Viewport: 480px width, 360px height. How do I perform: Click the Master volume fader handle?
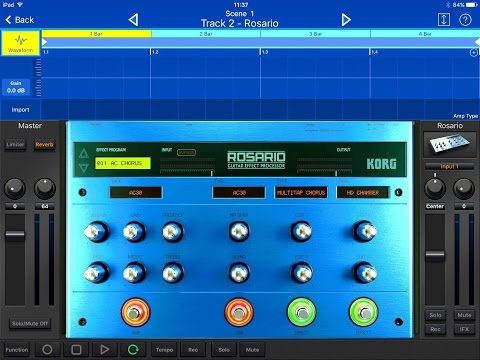pos(15,234)
